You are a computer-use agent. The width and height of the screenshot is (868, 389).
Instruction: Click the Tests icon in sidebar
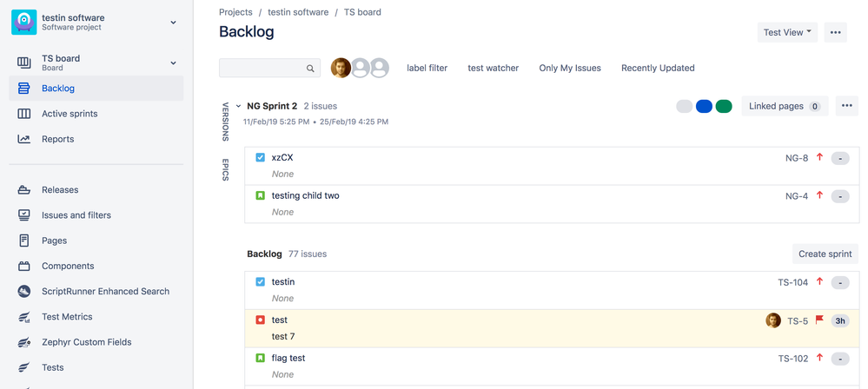(x=23, y=367)
